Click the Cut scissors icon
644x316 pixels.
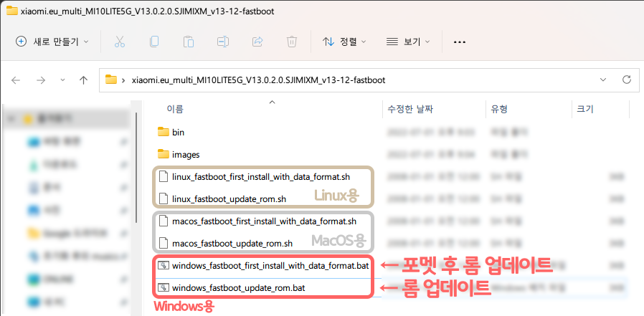[120, 42]
